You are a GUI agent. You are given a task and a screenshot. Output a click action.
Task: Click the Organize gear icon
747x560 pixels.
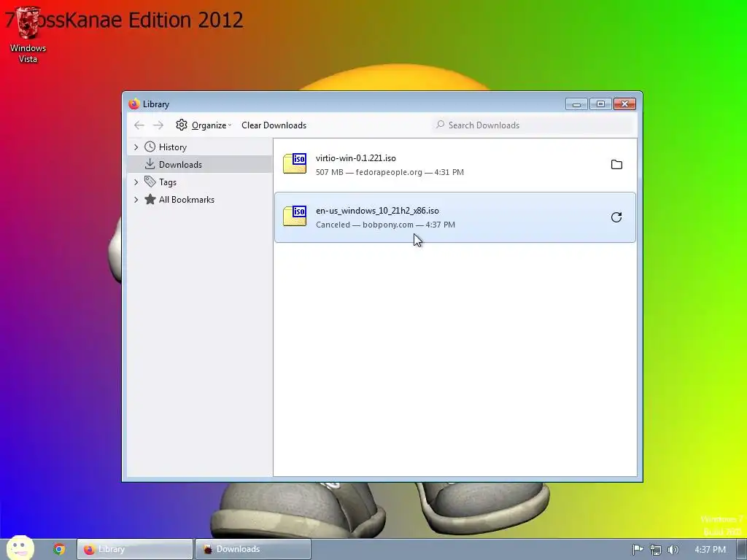point(182,125)
